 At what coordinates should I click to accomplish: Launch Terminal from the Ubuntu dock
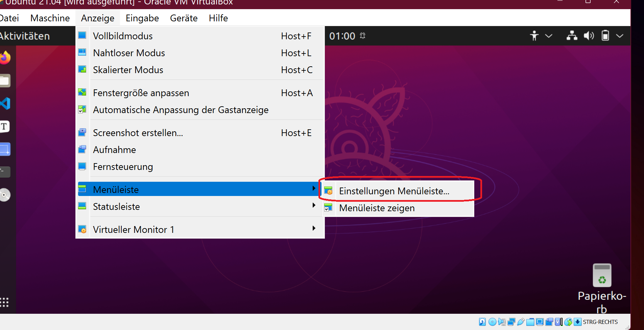5,172
